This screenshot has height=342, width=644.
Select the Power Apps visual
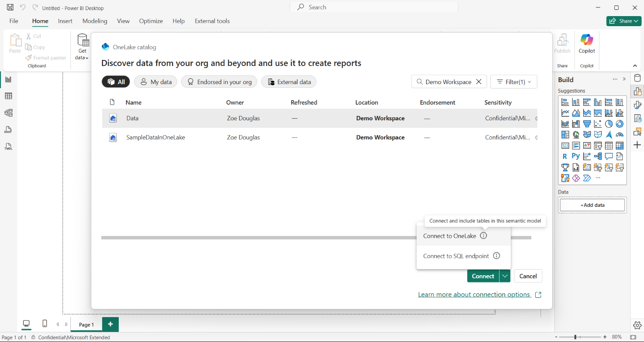pyautogui.click(x=576, y=178)
